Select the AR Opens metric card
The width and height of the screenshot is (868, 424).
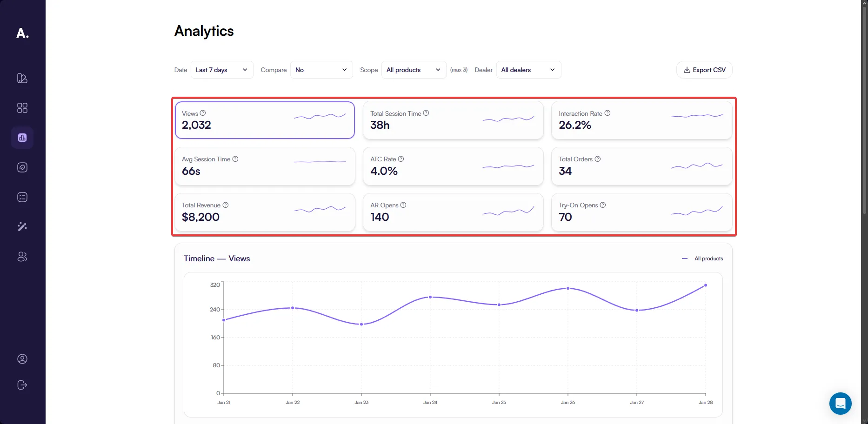click(453, 212)
